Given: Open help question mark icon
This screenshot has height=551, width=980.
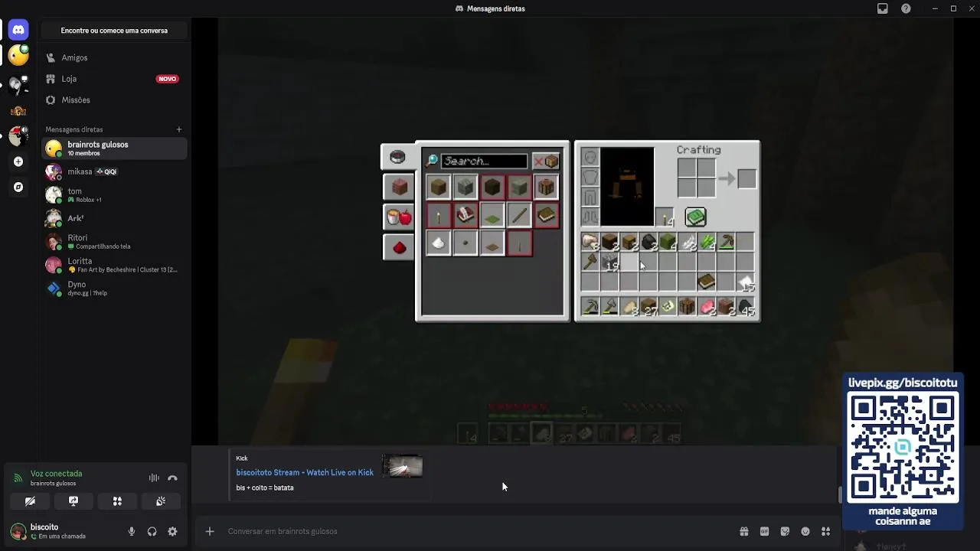Looking at the screenshot, I should pos(906,8).
